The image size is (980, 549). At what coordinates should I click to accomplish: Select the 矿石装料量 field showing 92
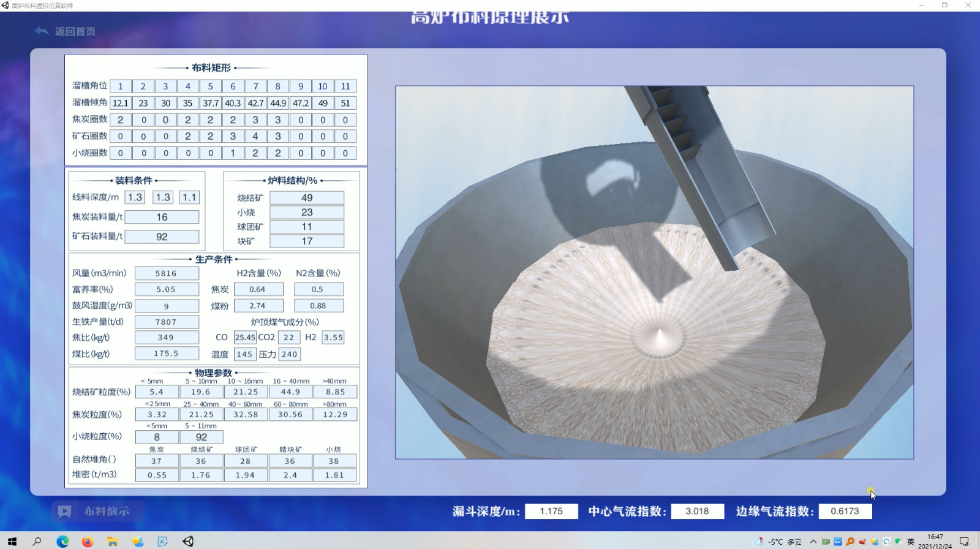click(162, 237)
